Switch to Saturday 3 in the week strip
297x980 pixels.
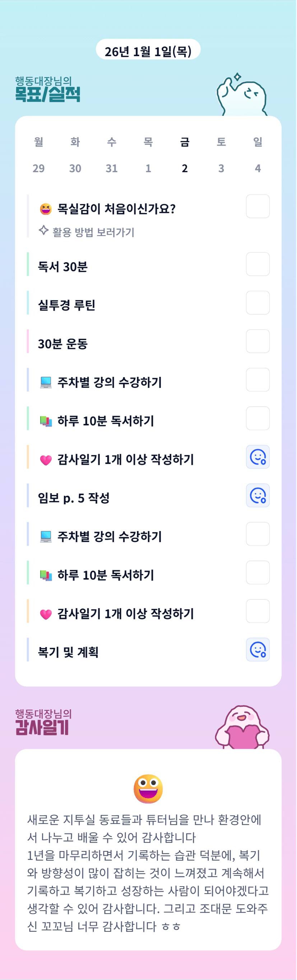(221, 168)
